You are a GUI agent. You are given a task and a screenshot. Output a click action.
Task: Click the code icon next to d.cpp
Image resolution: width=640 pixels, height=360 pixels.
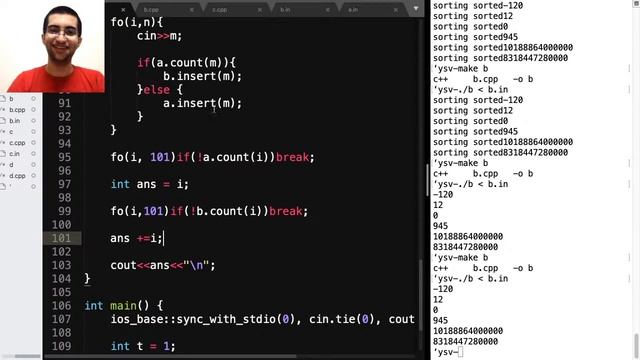[3, 176]
